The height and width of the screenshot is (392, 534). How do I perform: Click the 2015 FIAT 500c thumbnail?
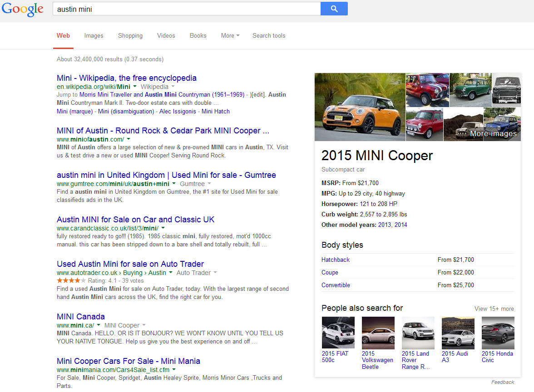[x=338, y=333]
